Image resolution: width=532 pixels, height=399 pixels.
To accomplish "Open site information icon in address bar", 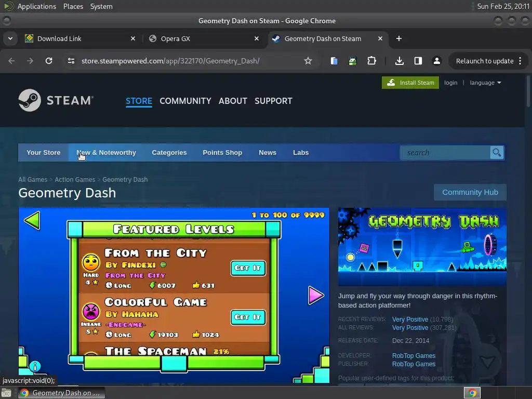I will pyautogui.click(x=71, y=61).
